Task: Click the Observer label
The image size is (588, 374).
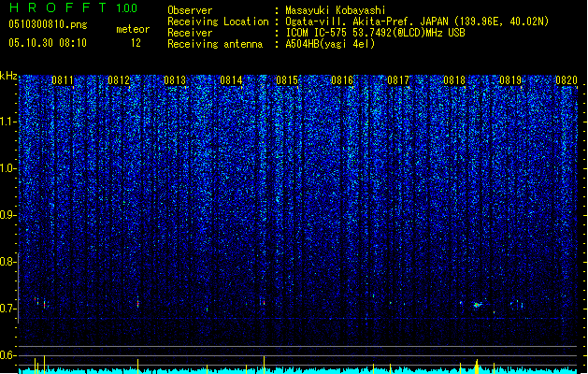Action: point(190,10)
